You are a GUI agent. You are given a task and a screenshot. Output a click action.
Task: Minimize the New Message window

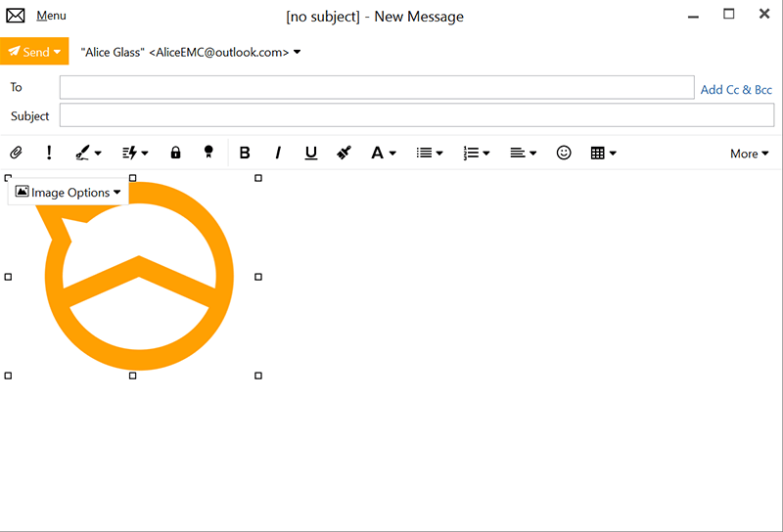[693, 16]
